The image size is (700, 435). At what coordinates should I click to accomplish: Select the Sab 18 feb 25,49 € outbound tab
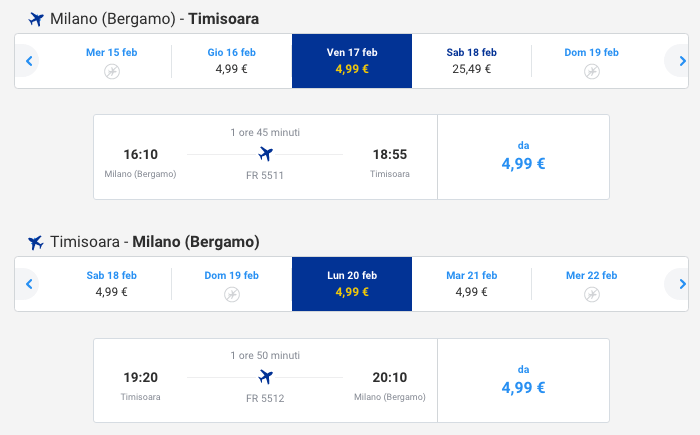472,61
